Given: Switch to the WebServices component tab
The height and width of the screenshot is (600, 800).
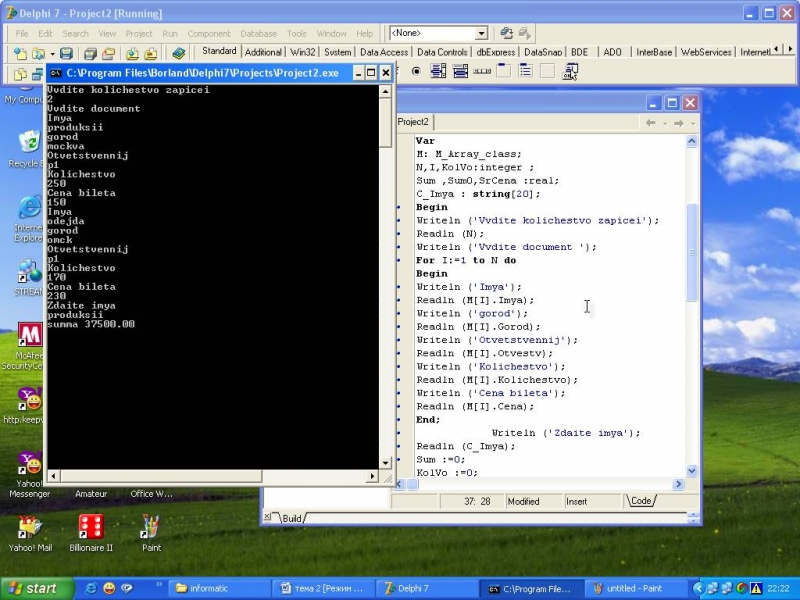Looking at the screenshot, I should [706, 52].
